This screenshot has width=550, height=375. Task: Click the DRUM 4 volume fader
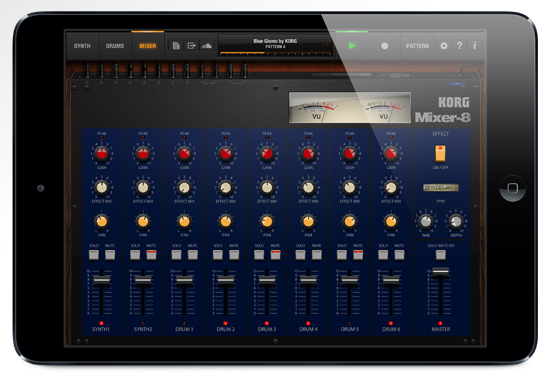tap(308, 280)
